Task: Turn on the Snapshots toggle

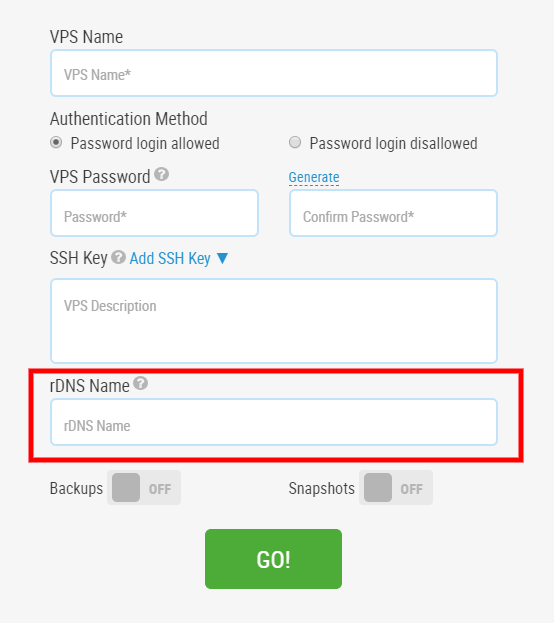Action: coord(396,488)
